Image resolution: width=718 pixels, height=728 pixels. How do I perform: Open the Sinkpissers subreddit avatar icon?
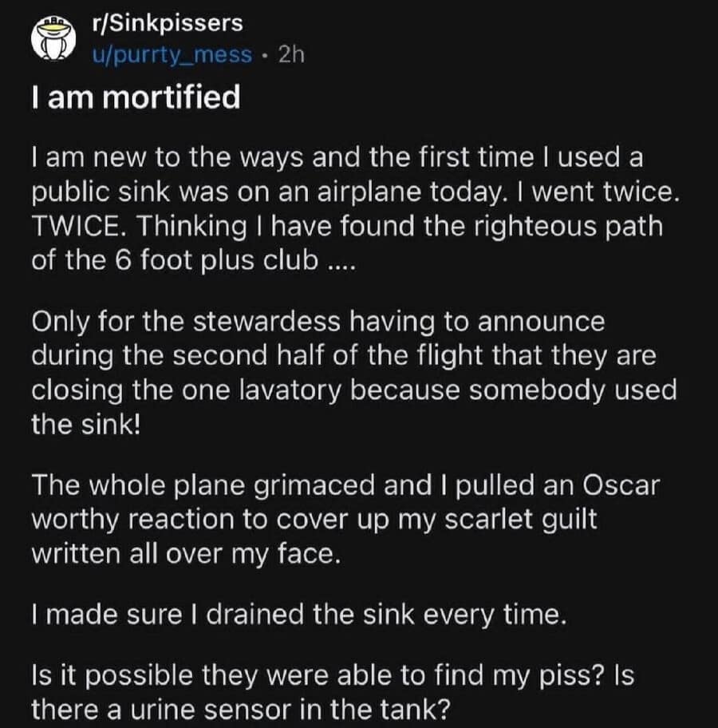coord(53,39)
